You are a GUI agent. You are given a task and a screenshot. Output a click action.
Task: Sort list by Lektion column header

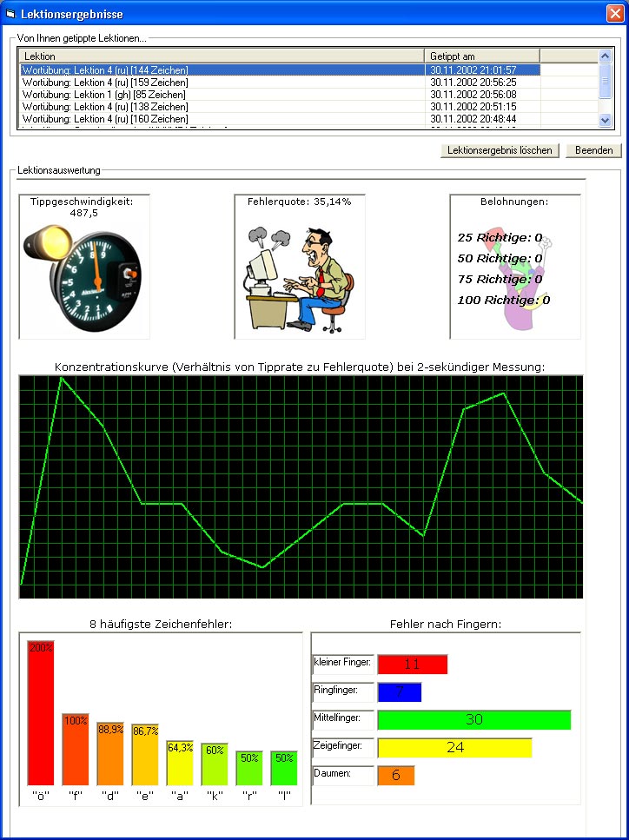click(222, 56)
